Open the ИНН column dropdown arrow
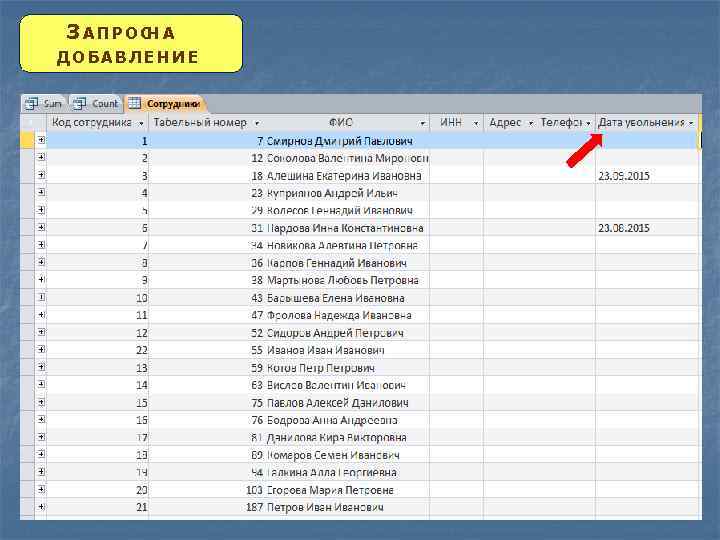 [476, 123]
